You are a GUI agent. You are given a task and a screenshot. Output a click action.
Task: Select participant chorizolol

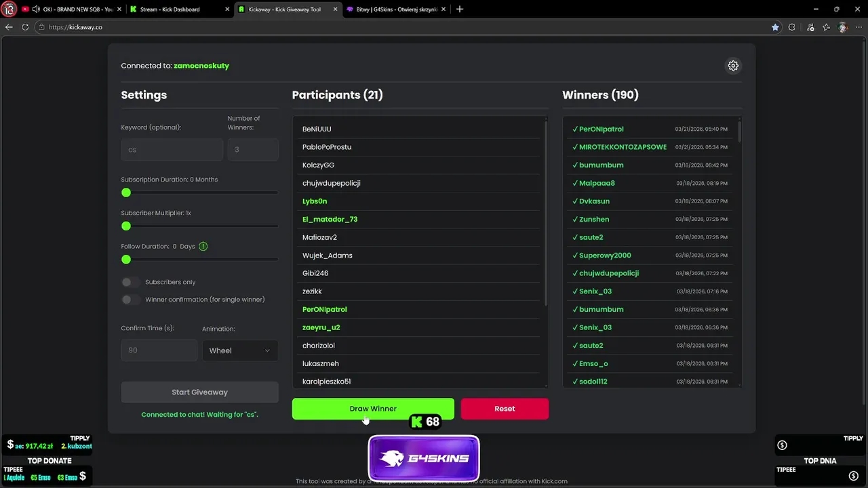[319, 346]
